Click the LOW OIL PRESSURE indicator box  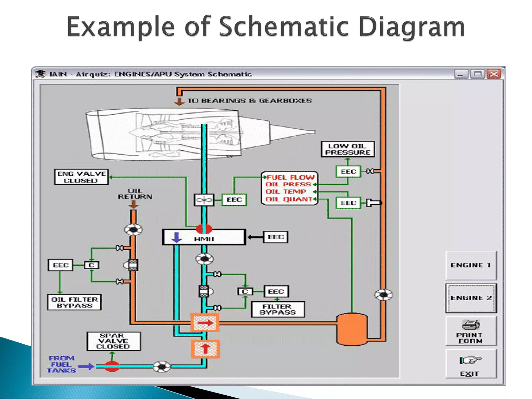point(348,149)
